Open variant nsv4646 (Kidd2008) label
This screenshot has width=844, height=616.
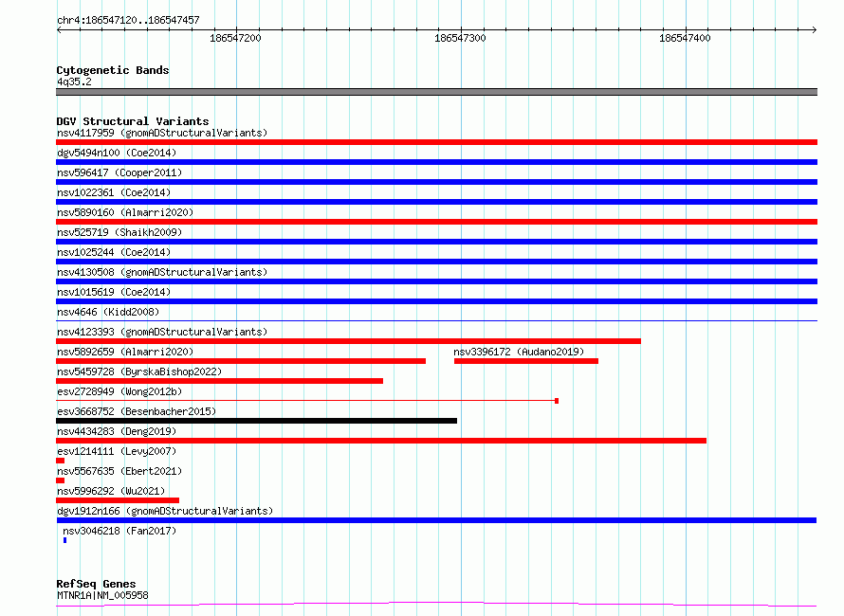coord(108,312)
